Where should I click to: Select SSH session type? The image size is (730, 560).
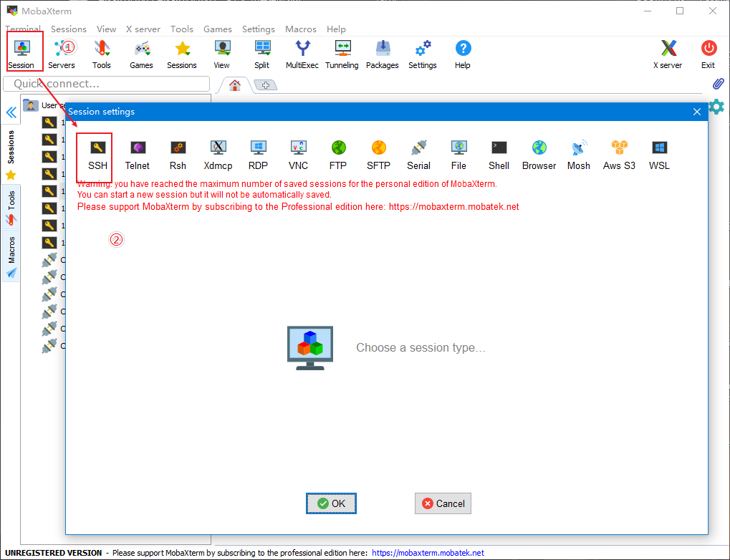click(97, 155)
